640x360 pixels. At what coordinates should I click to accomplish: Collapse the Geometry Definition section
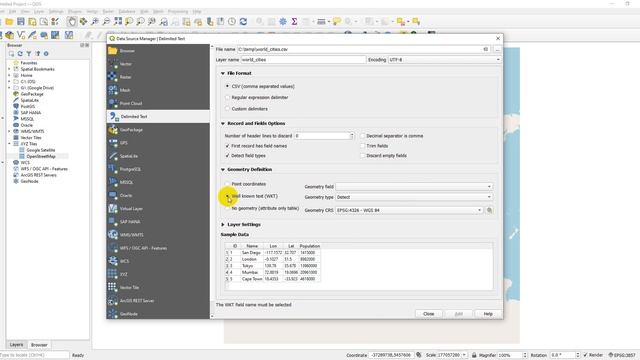pos(223,169)
